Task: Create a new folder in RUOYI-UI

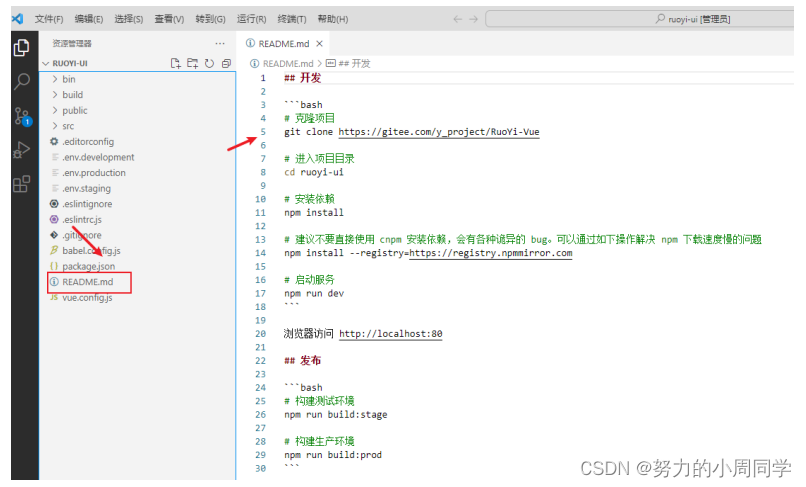Action: click(192, 63)
